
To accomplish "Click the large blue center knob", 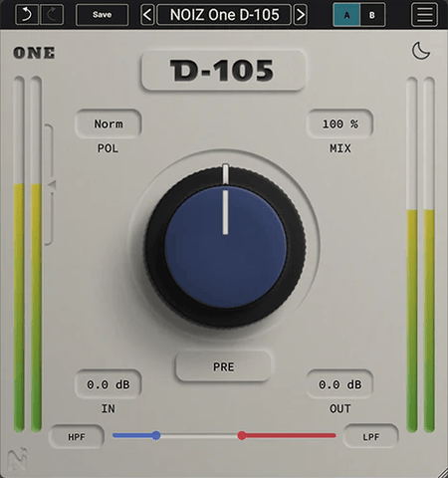I will coord(225,247).
